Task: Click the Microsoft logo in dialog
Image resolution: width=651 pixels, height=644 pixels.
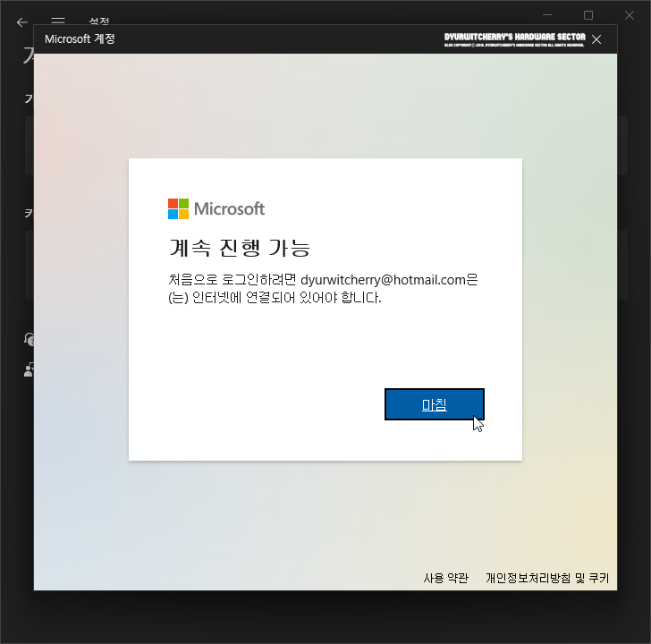Action: pyautogui.click(x=216, y=208)
